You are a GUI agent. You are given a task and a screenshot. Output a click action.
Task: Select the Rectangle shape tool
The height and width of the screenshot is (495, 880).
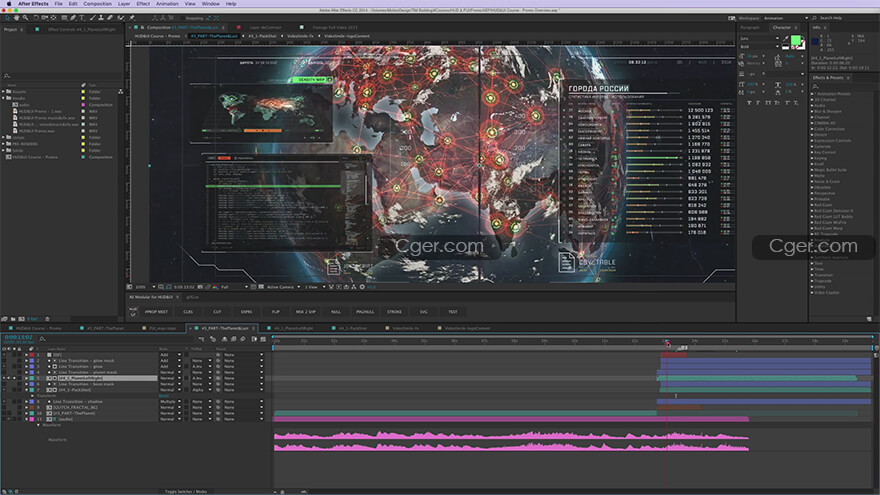tap(64, 18)
